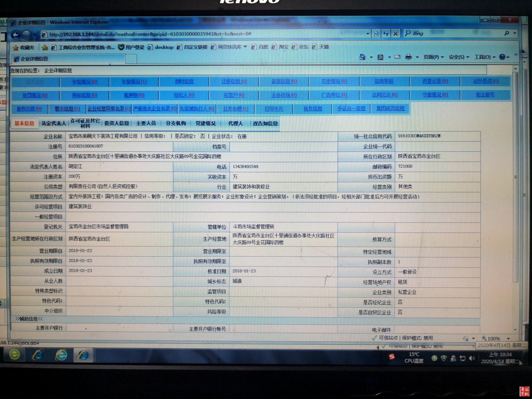Screen dimensions: 532x399
Task: Click the Home page icon
Action: tap(362, 57)
